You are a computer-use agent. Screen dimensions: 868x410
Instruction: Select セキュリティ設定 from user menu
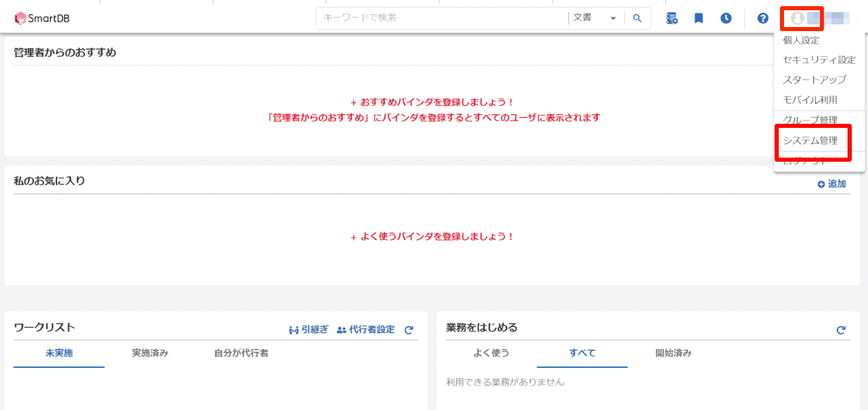pos(819,60)
